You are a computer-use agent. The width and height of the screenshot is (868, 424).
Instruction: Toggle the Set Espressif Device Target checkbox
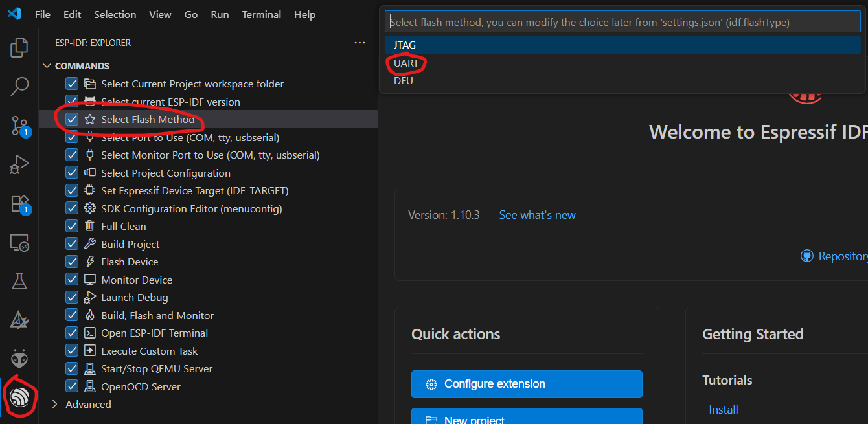tap(72, 191)
